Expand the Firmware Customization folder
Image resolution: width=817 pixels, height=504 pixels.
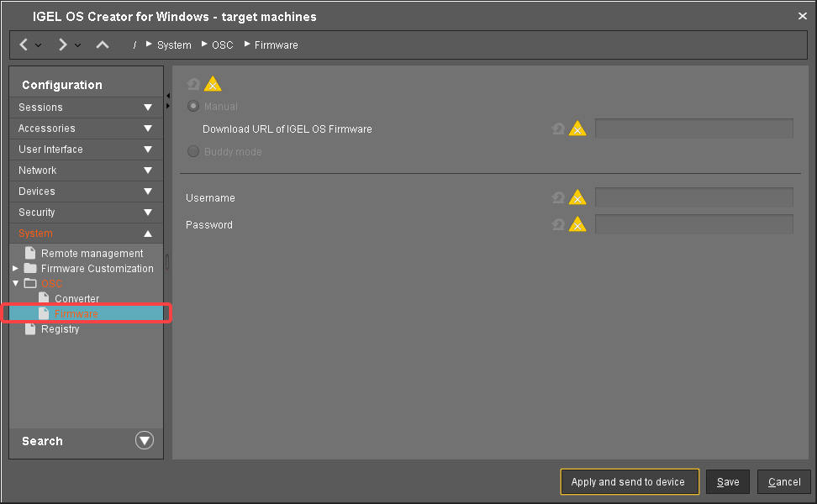coord(16,269)
